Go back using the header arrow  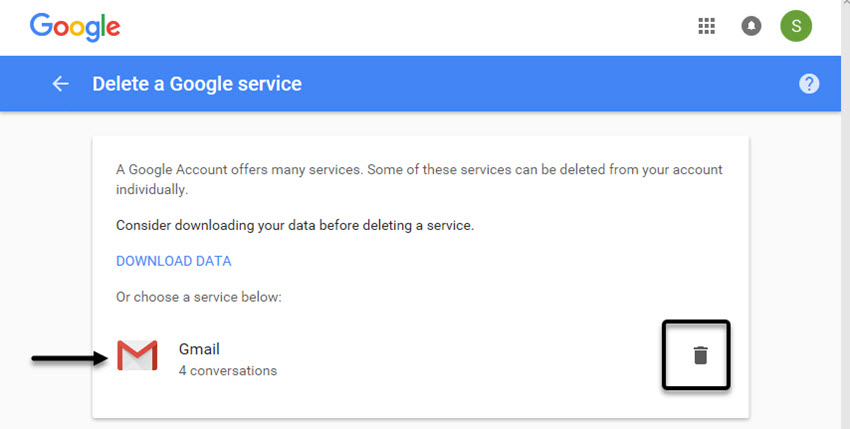click(x=60, y=84)
